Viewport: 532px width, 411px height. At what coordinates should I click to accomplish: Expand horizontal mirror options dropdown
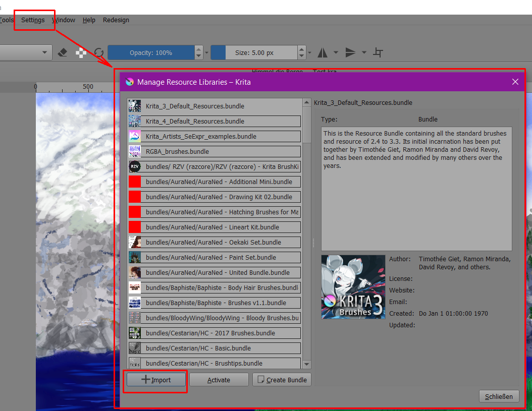(x=336, y=52)
